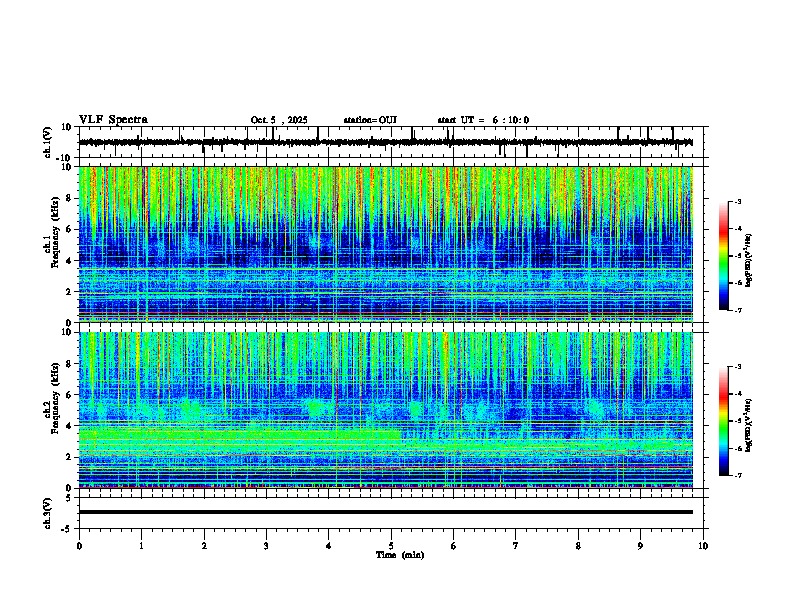Click the "station=OUI" header label
This screenshot has height=612, width=792.
370,120
